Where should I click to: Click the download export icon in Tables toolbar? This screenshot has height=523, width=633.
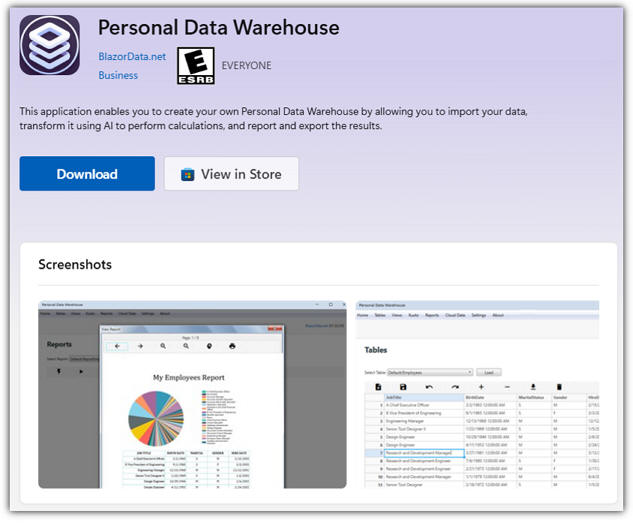click(x=533, y=387)
